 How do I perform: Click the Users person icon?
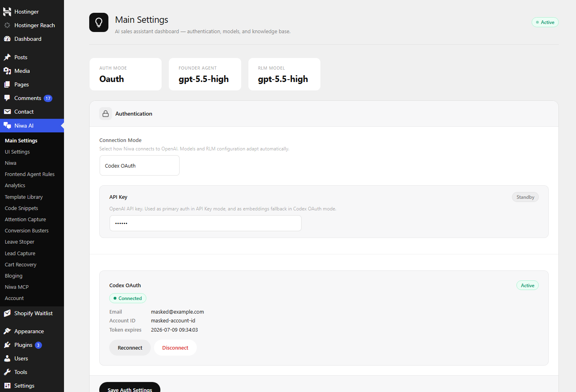(x=7, y=358)
